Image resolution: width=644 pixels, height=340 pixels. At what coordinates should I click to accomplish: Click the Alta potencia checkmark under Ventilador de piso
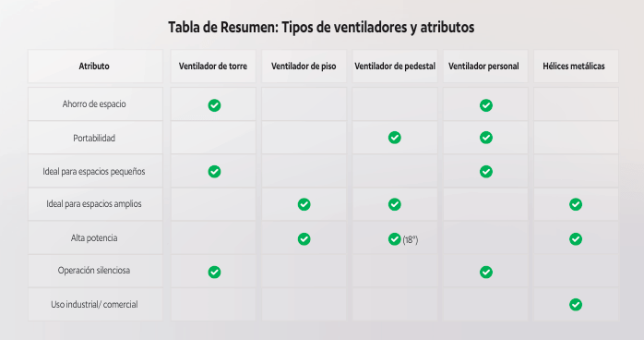[x=304, y=239]
